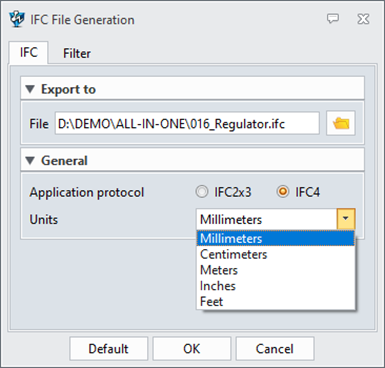Choose Centimeters from the units list
385x368 pixels.
coord(276,254)
